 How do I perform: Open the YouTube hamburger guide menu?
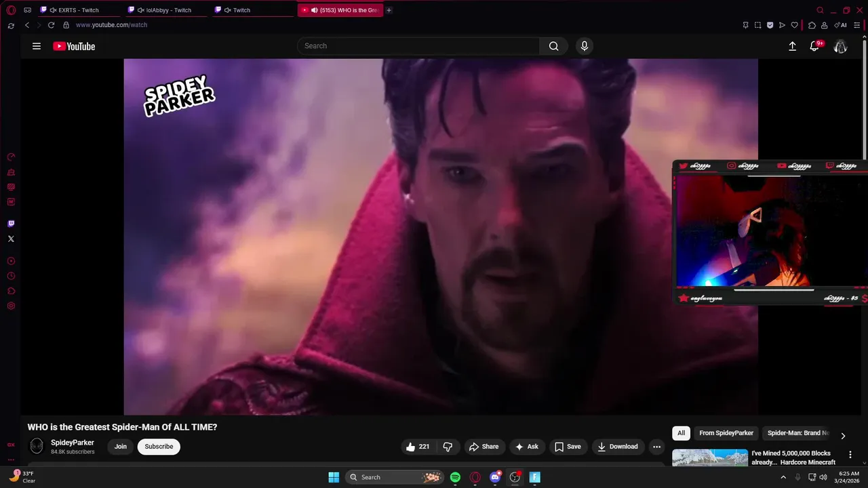pos(37,46)
